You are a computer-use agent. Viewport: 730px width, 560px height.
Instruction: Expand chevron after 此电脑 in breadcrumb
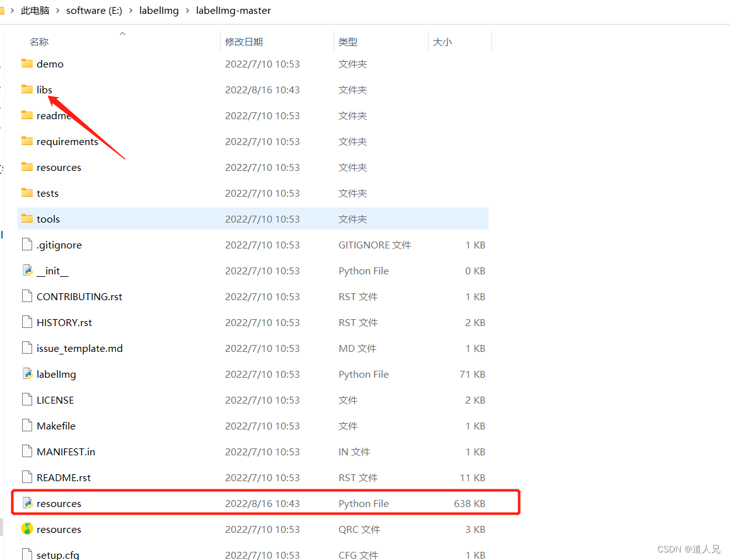(58, 10)
